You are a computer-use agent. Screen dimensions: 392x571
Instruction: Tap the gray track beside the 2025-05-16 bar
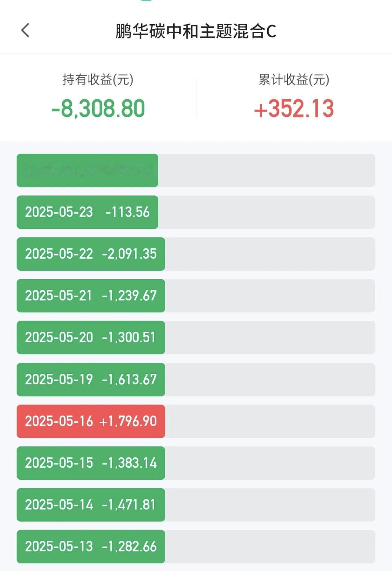[x=270, y=421]
